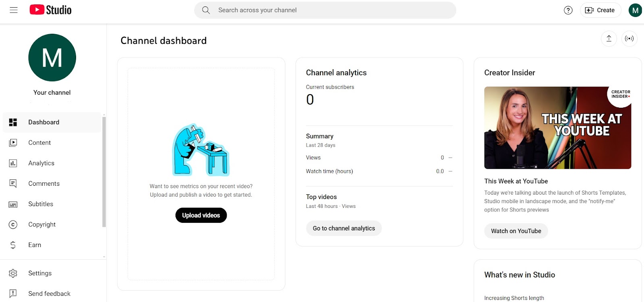Viewport: 644px width, 302px height.
Task: Click the Your channel label
Action: pyautogui.click(x=52, y=92)
